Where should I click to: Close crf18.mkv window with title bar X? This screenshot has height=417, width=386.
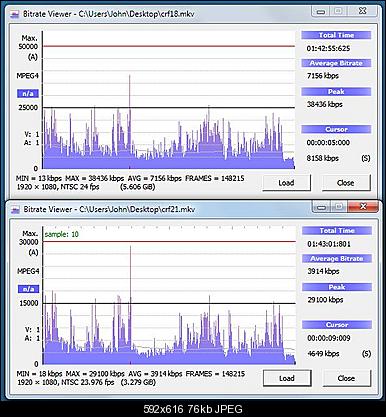[362, 11]
